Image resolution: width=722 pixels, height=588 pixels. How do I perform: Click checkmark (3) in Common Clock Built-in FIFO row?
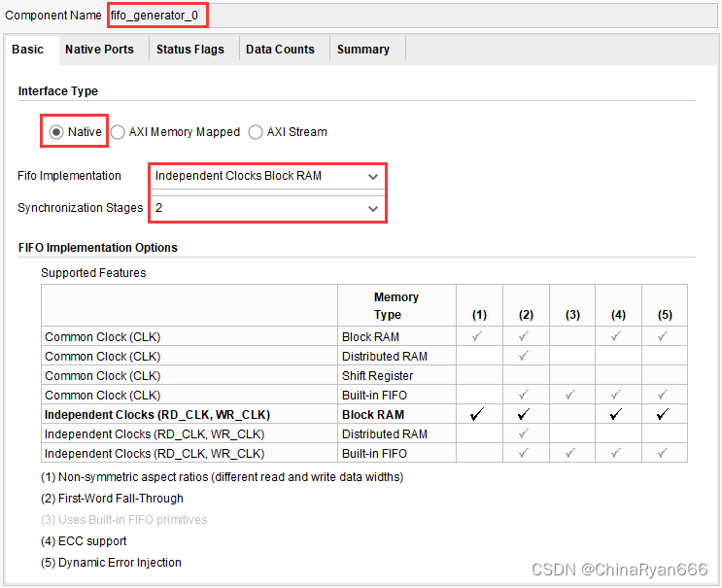pyautogui.click(x=570, y=395)
